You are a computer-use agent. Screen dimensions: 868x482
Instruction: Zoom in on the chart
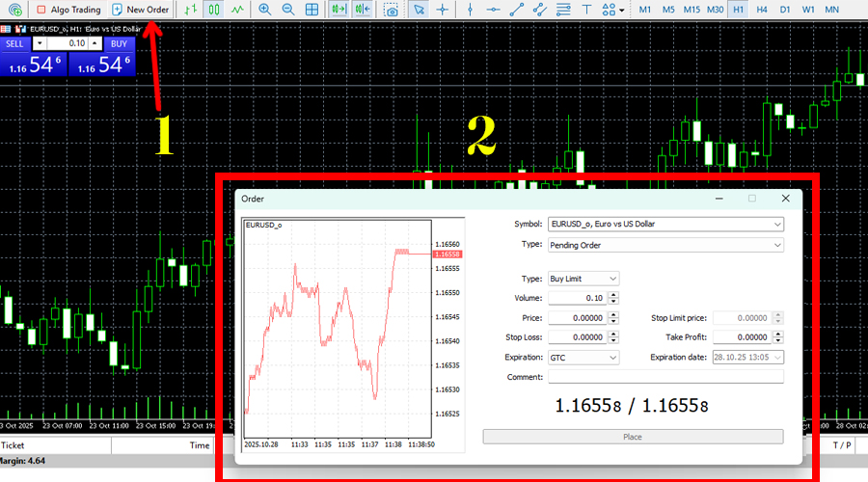point(265,10)
